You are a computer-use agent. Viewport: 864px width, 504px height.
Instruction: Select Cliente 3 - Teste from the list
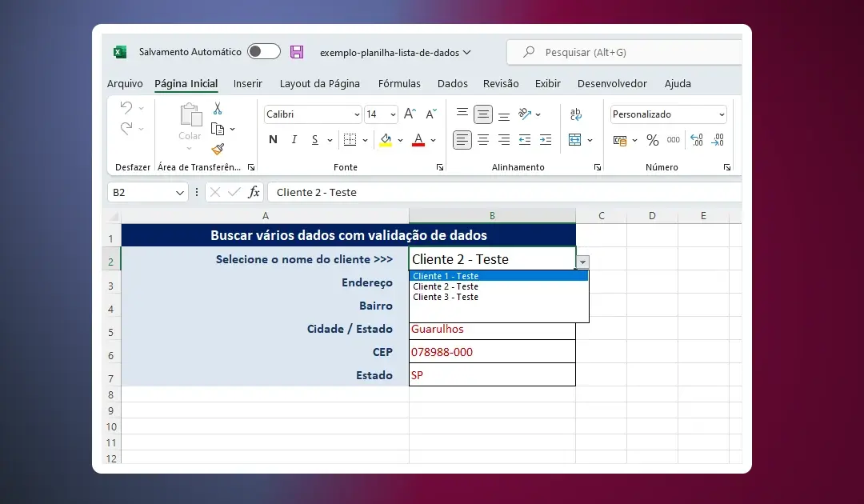[446, 297]
